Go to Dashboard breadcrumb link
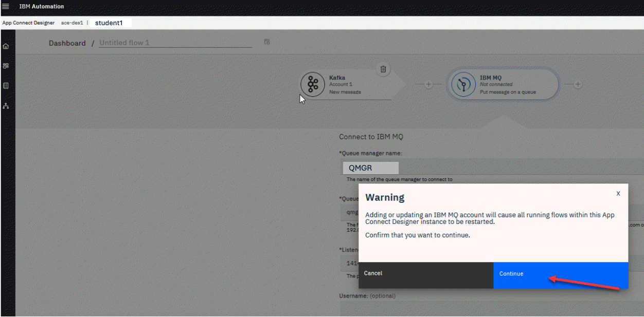 (x=67, y=43)
